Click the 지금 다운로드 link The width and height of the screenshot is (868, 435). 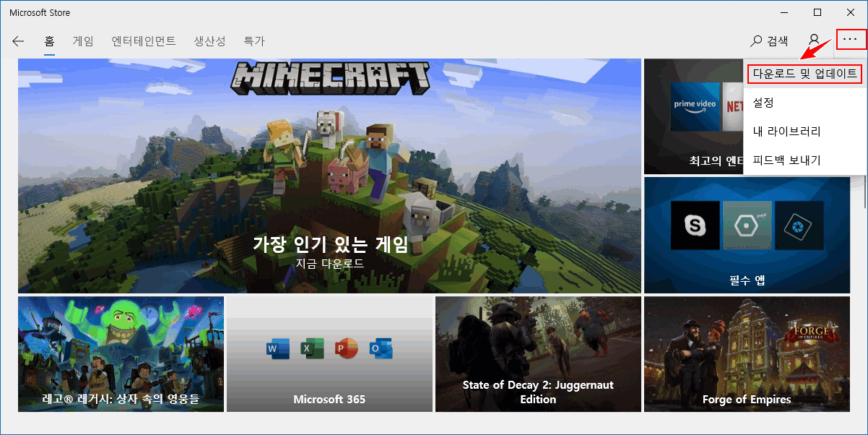point(329,264)
